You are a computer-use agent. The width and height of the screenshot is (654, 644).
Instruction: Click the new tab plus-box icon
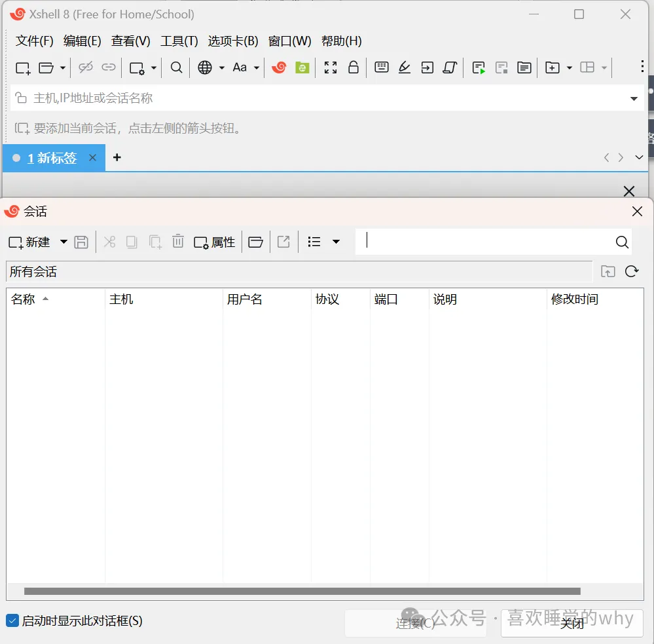coord(553,67)
